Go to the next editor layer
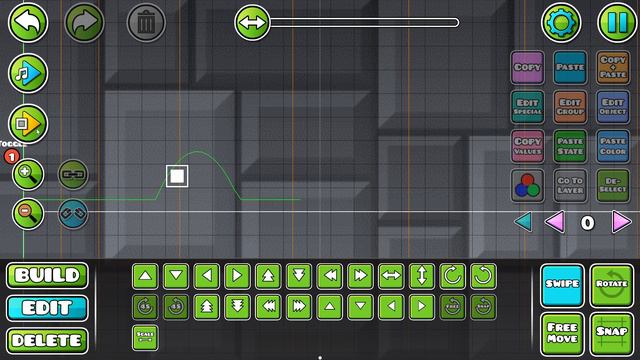Viewport: 640px width, 360px height. pyautogui.click(x=621, y=222)
